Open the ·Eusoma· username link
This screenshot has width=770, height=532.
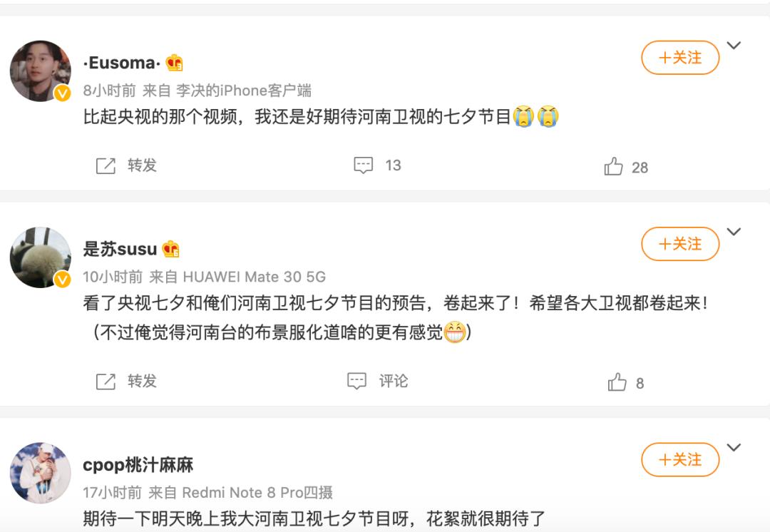[121, 63]
